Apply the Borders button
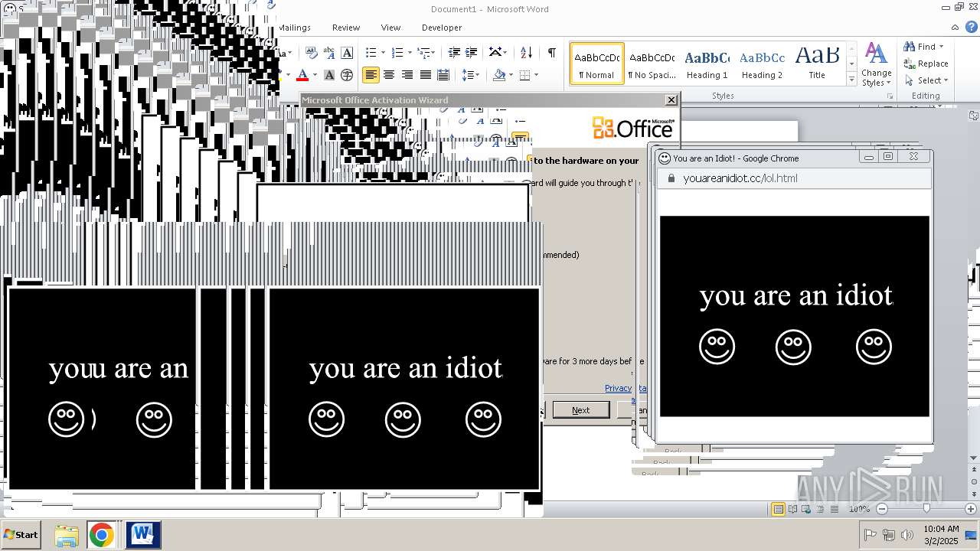 coord(524,75)
